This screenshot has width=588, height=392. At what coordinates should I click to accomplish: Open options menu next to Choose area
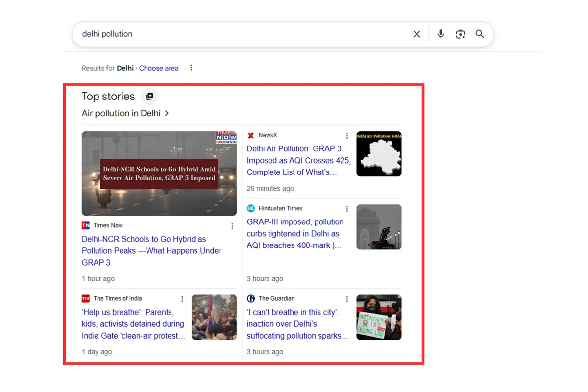point(191,68)
